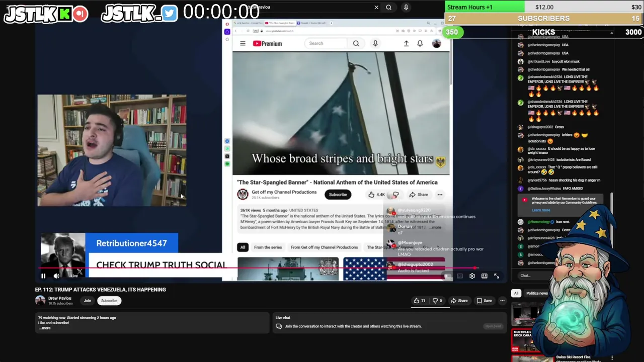
Task: Open Drew Pavlou channel name link
Action: [x=59, y=298]
